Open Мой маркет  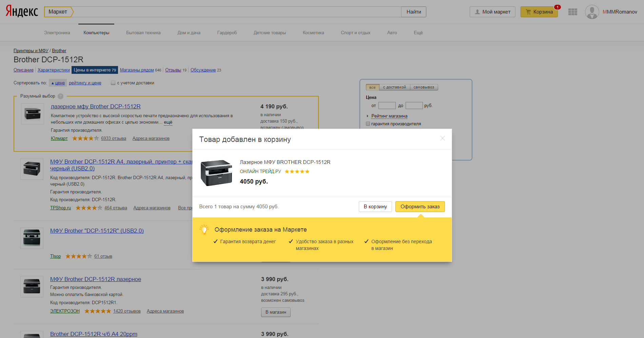point(492,12)
